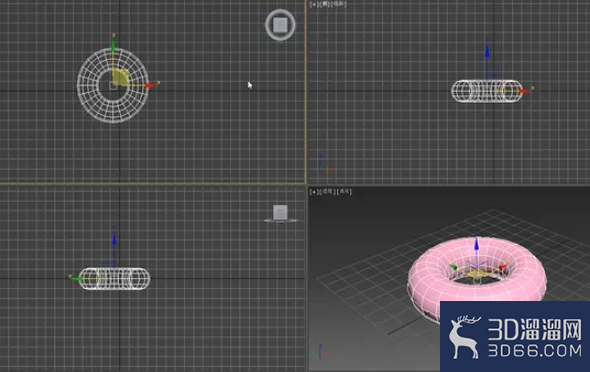590x372 pixels.
Task: Open the [+] menu of the perspective viewport
Action: tap(313, 191)
